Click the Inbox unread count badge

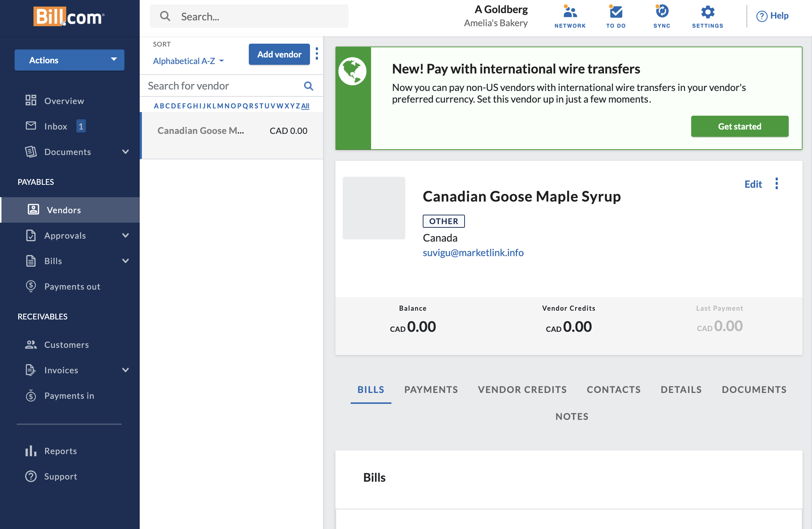coord(81,126)
